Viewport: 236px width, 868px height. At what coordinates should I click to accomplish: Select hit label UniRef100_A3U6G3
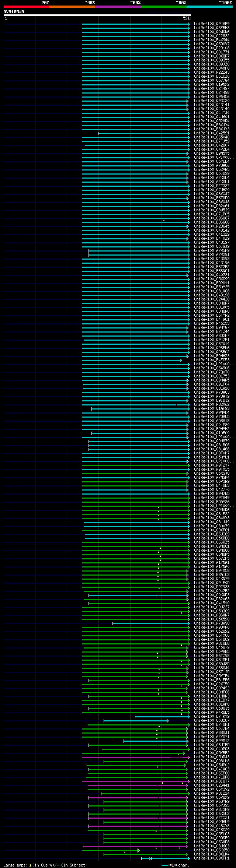212,846
